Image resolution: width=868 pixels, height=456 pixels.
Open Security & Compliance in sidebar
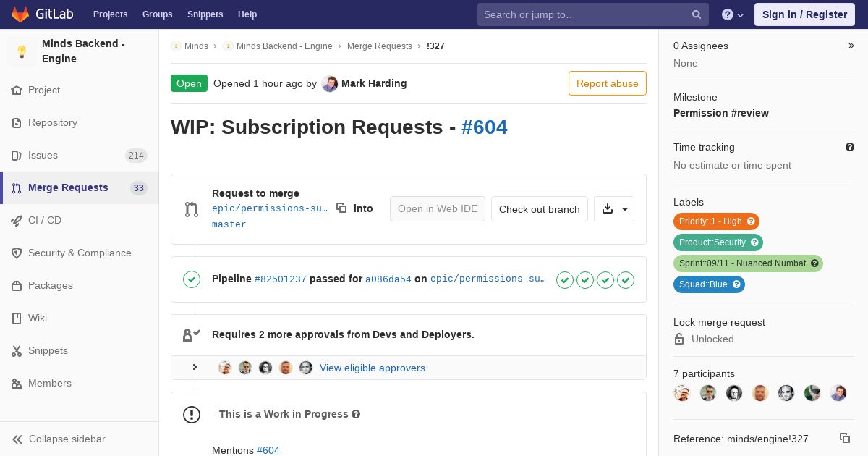click(x=80, y=253)
